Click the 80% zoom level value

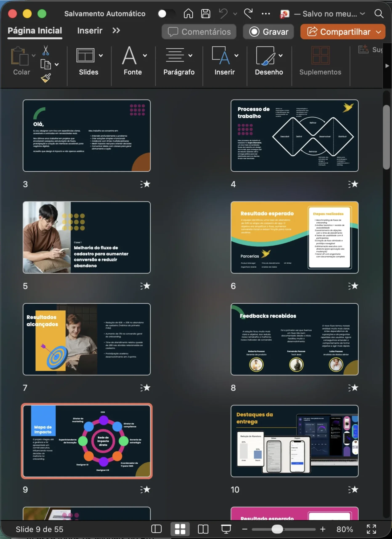coord(344,529)
